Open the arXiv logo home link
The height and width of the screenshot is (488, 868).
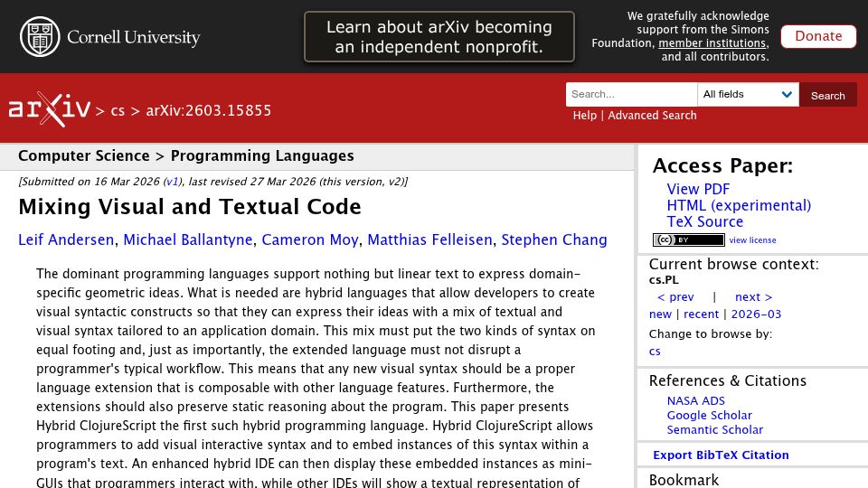(49, 109)
